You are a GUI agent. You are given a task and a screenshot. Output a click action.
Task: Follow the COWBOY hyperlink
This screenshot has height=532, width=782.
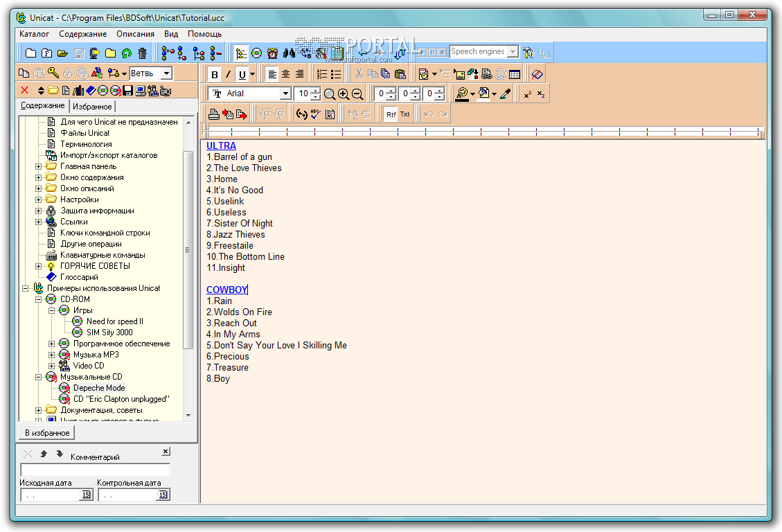point(227,290)
